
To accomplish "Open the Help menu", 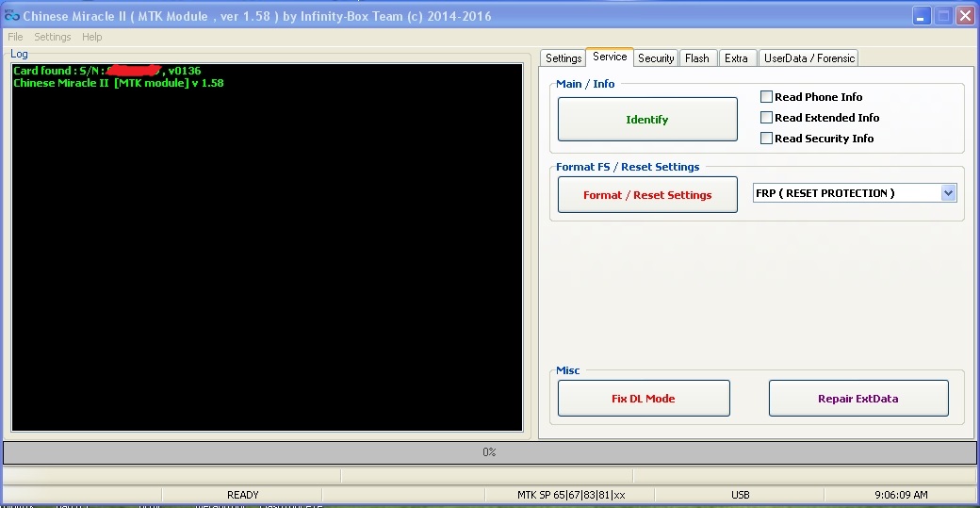I will [92, 37].
